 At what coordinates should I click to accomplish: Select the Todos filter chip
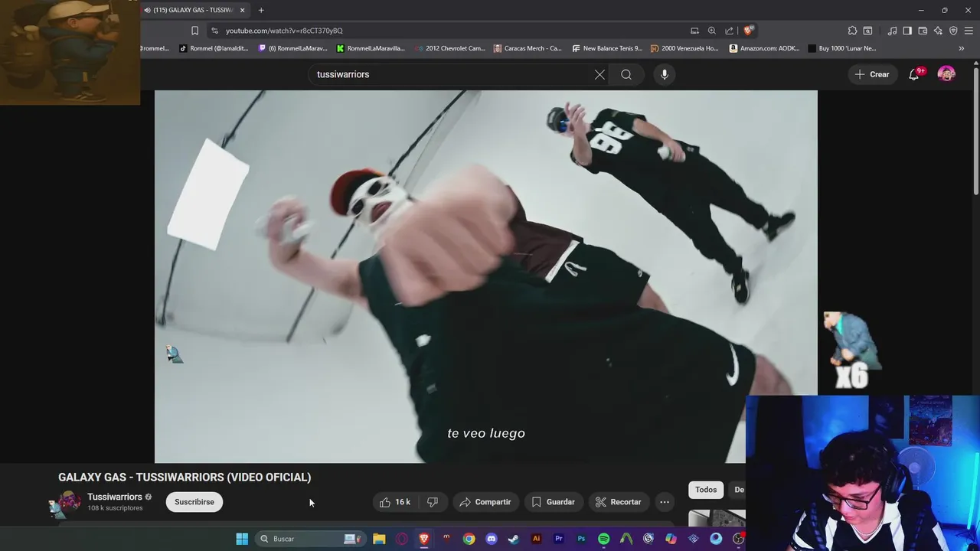pos(706,490)
